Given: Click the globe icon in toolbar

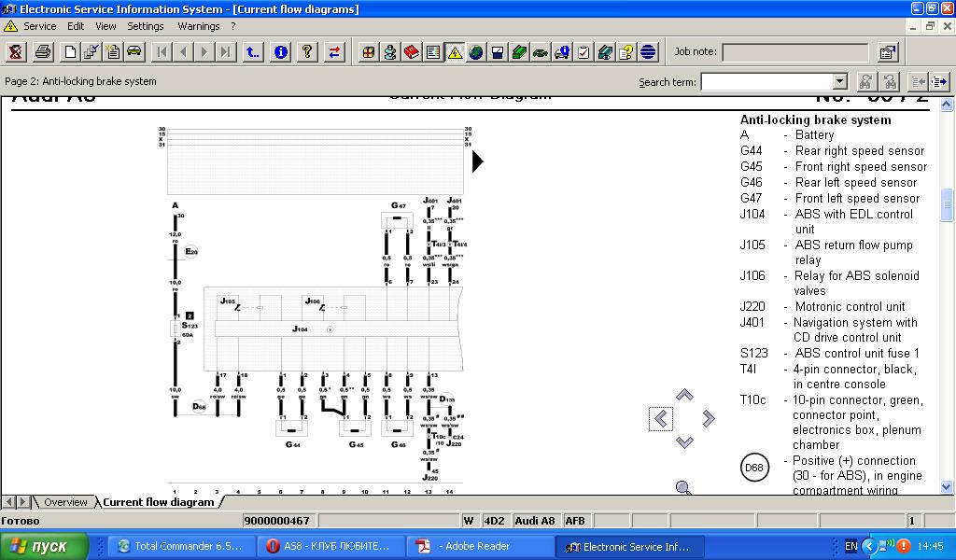Looking at the screenshot, I should [476, 52].
